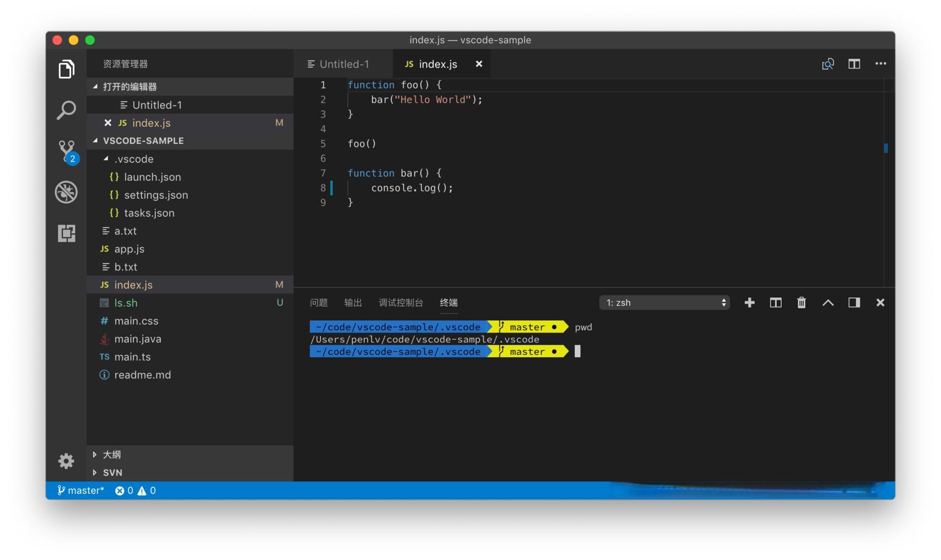Close the index.js editor tab

point(479,64)
